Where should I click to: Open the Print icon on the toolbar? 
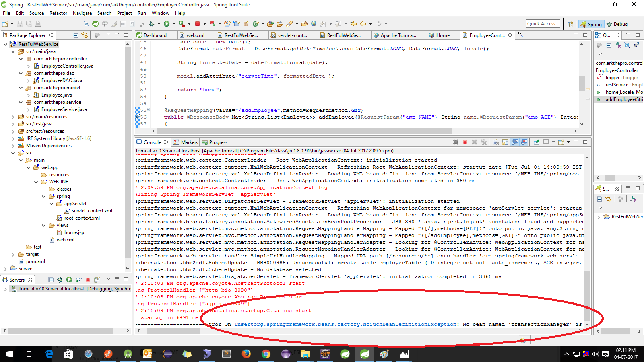pos(38,24)
